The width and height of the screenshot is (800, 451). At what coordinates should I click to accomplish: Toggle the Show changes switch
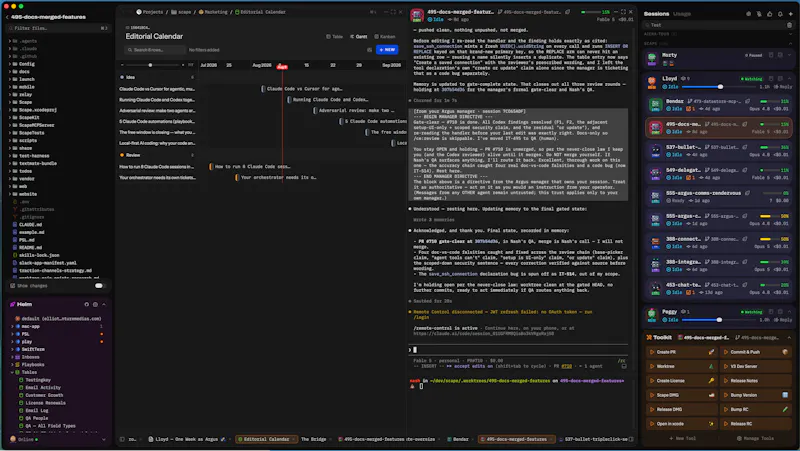click(99, 286)
